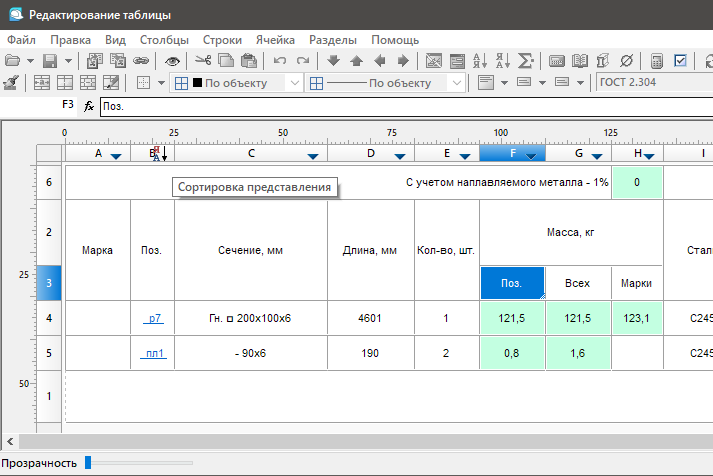Screen dimensions: 713x476
Task: Click the calculator icon in toolbar
Action: click(x=657, y=60)
